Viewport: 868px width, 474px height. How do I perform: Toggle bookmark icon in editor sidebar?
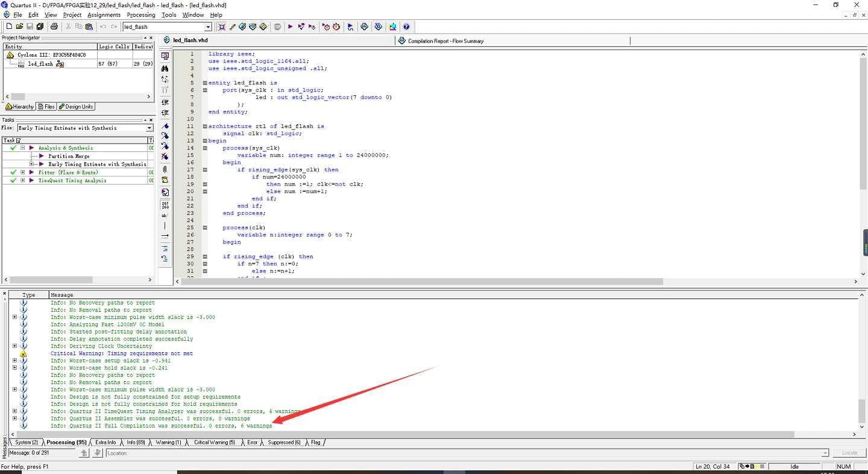pyautogui.click(x=165, y=127)
